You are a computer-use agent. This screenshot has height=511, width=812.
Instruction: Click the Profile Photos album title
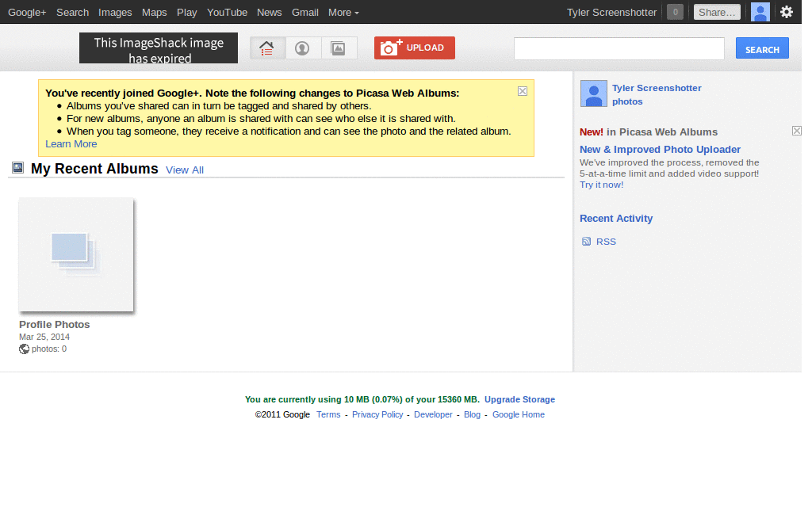tap(55, 324)
